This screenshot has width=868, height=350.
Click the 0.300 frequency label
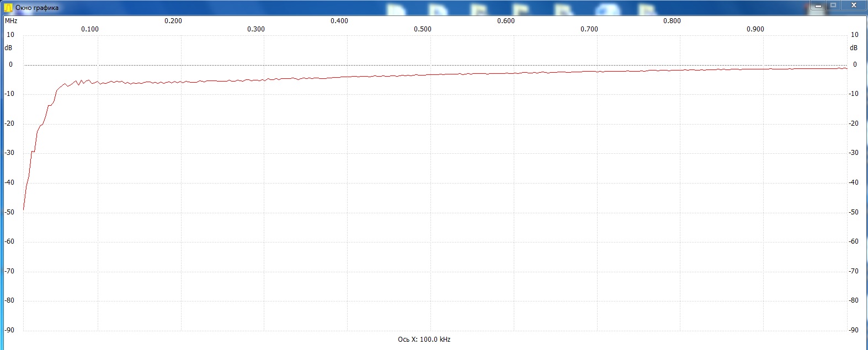256,29
